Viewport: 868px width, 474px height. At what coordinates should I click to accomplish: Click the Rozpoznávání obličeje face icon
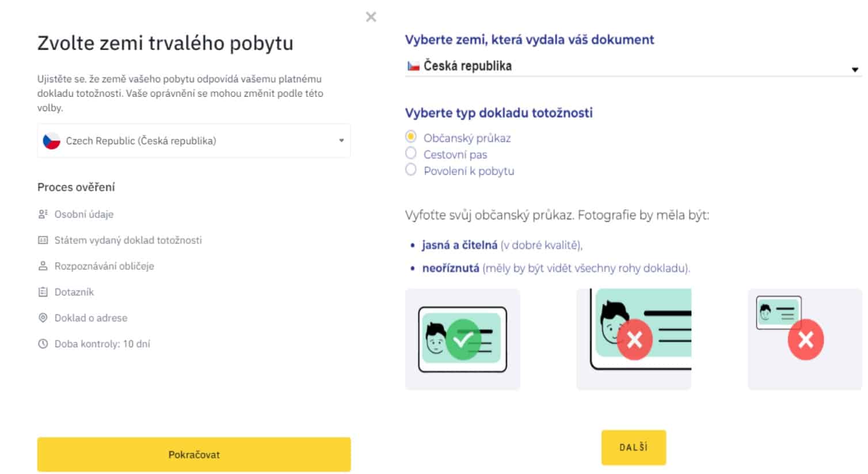(x=43, y=266)
